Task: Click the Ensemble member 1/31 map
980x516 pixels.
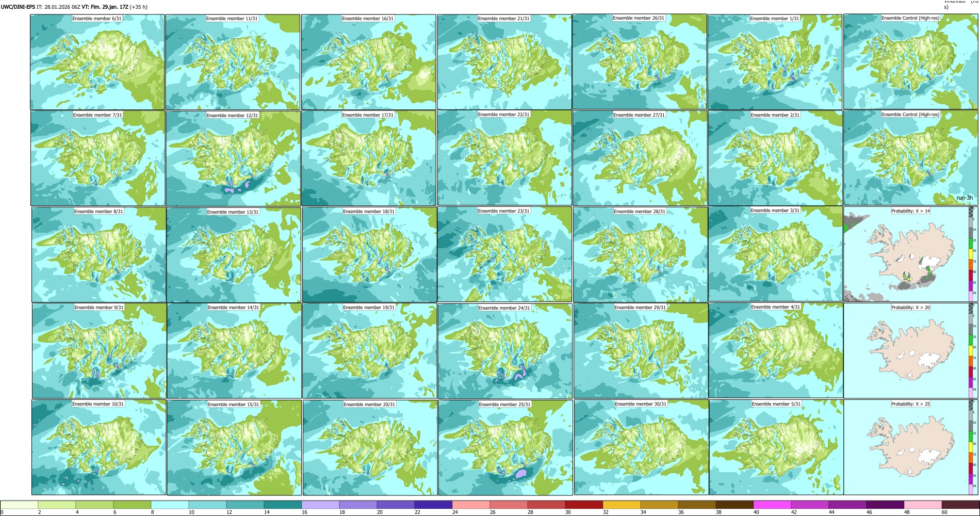Action: coord(775,62)
